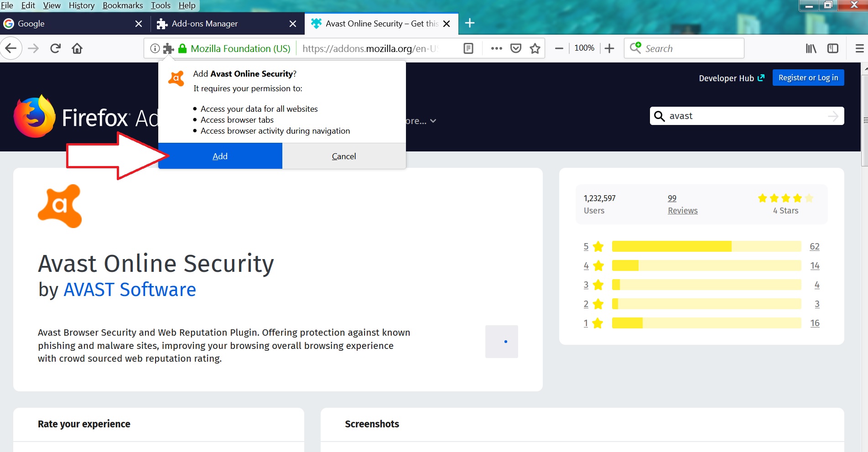Viewport: 868px width, 452px height.
Task: Open the Firefox hamburger menu
Action: pos(859,48)
